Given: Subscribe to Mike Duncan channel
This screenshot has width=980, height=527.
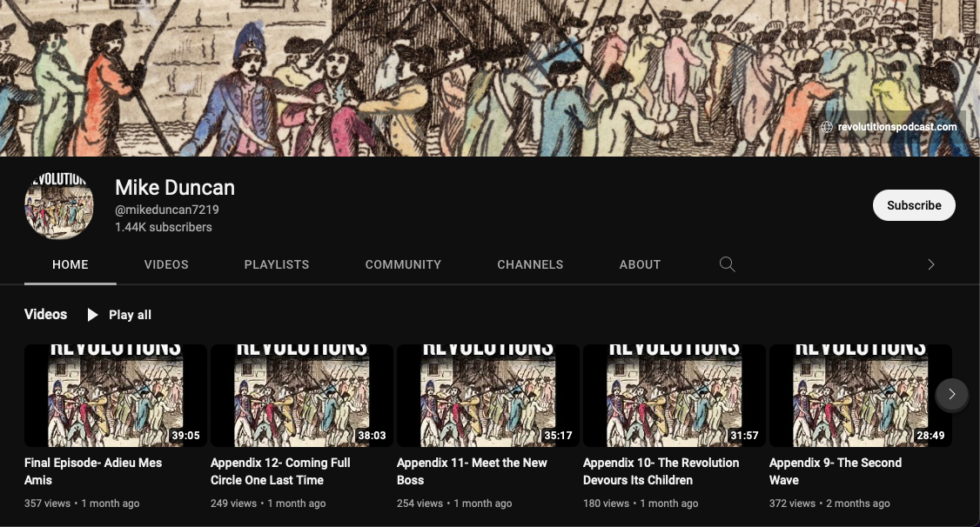Looking at the screenshot, I should pos(914,205).
